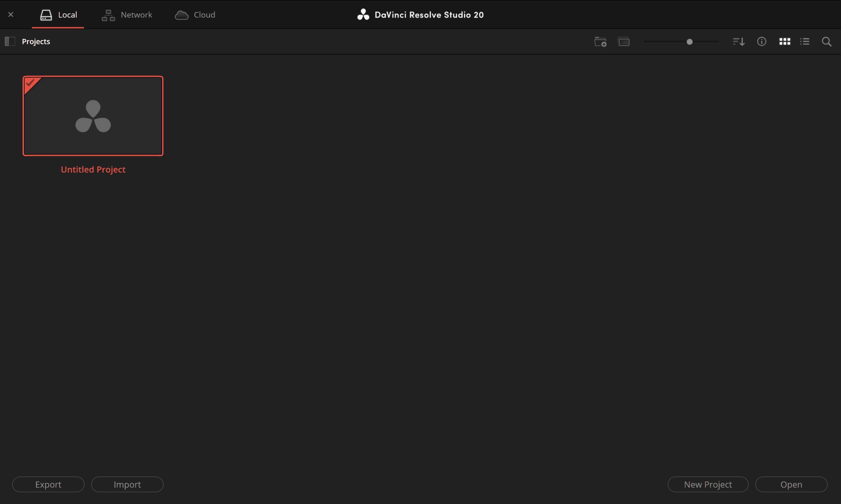This screenshot has width=841, height=504.
Task: Show project information overlay
Action: click(761, 41)
